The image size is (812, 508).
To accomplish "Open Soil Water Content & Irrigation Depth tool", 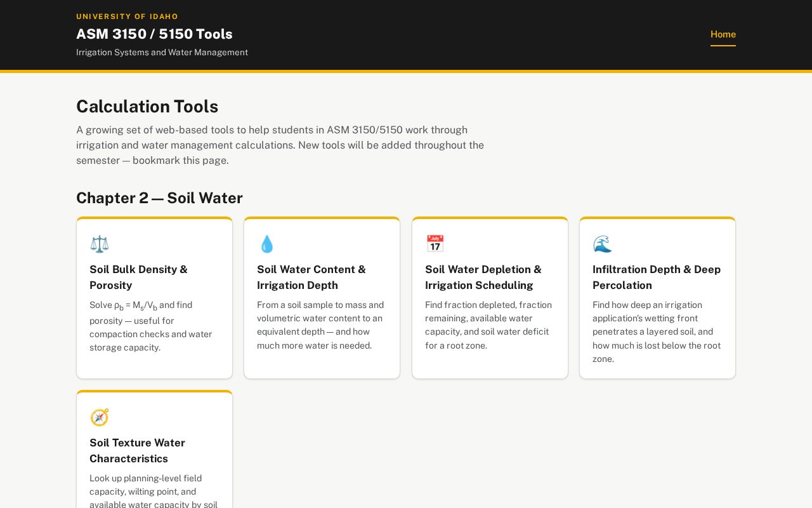I will point(322,298).
